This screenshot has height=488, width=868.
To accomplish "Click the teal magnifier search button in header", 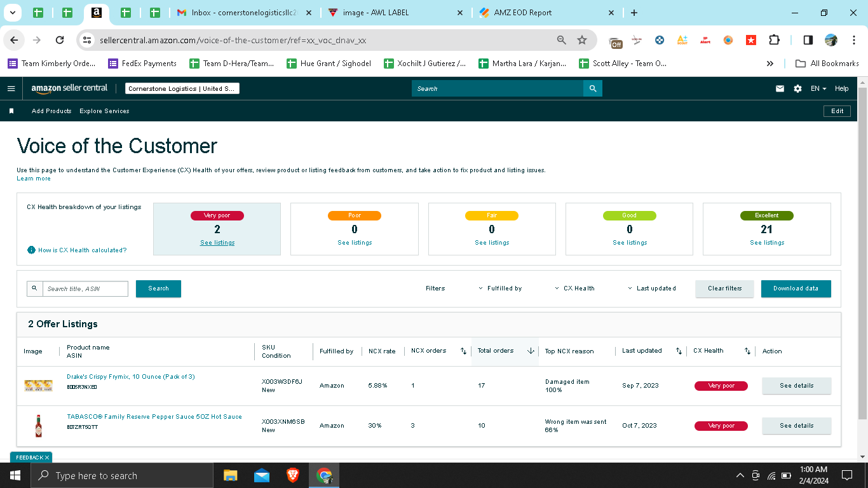I will [x=593, y=88].
